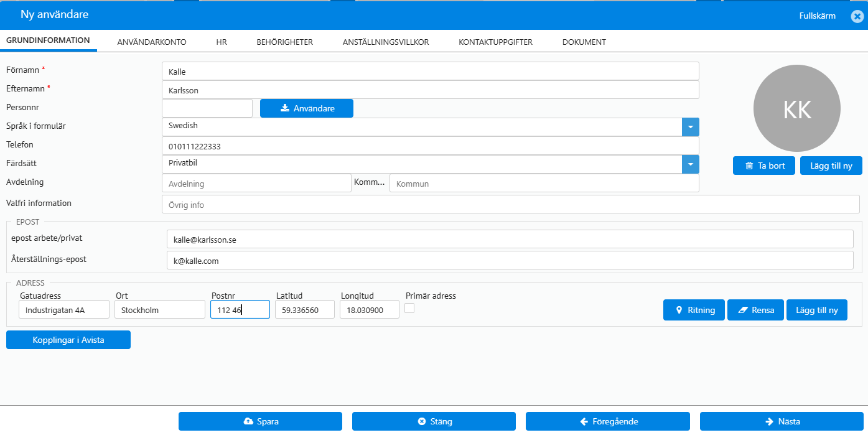Image resolution: width=868 pixels, height=435 pixels.
Task: Click the Ort field with Stockholm
Action: coord(159,309)
